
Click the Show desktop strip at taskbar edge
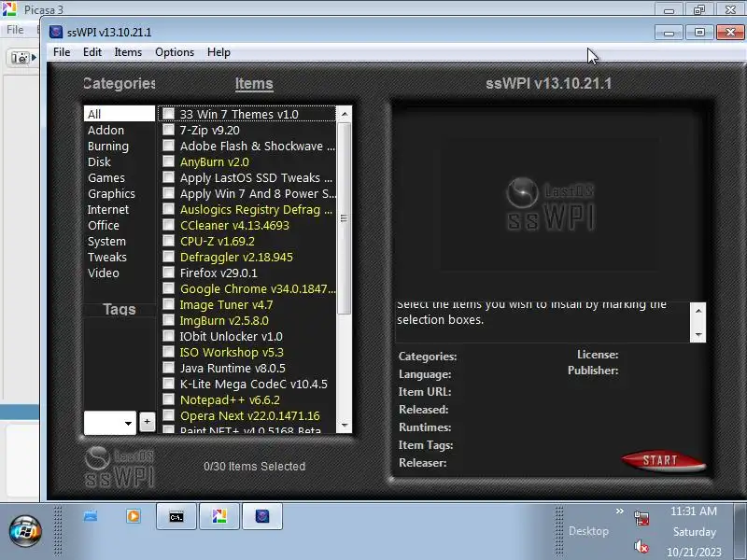[x=740, y=531]
